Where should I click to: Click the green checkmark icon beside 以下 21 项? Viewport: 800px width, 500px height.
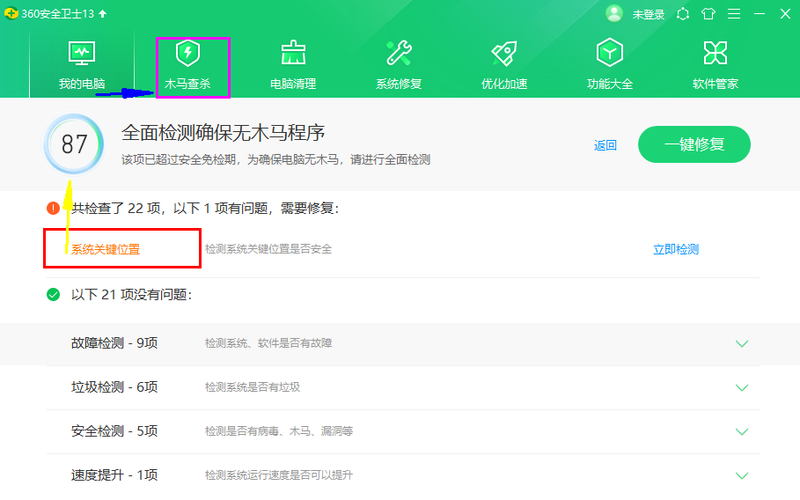(x=53, y=294)
